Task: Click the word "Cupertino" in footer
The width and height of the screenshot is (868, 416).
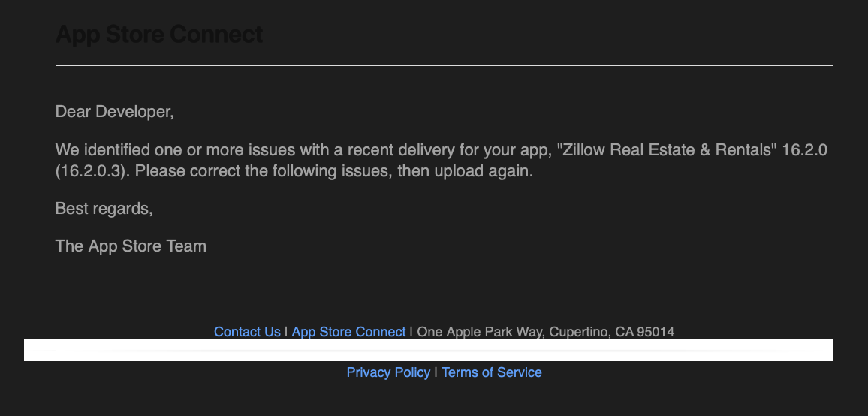Action: point(579,332)
